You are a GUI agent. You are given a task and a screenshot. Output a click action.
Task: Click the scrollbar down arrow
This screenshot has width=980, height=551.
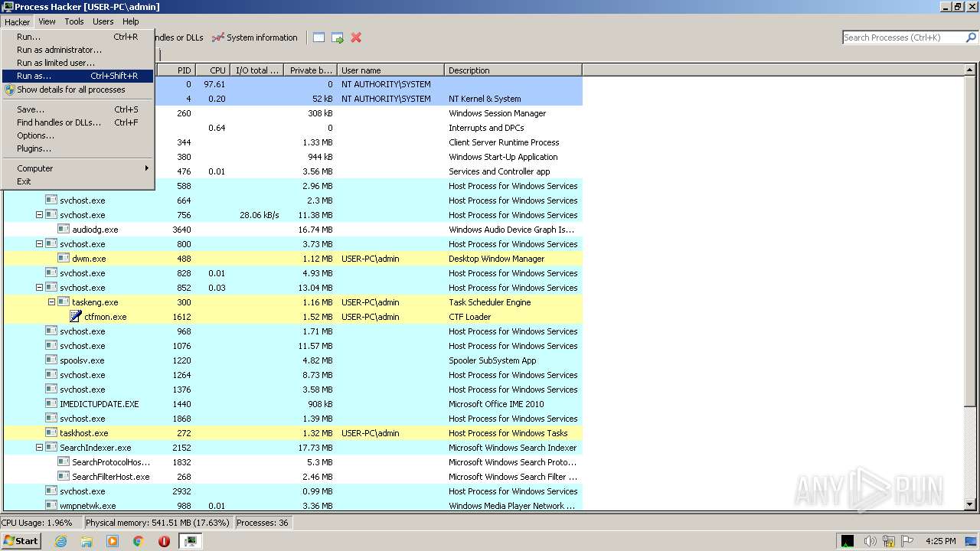[971, 504]
